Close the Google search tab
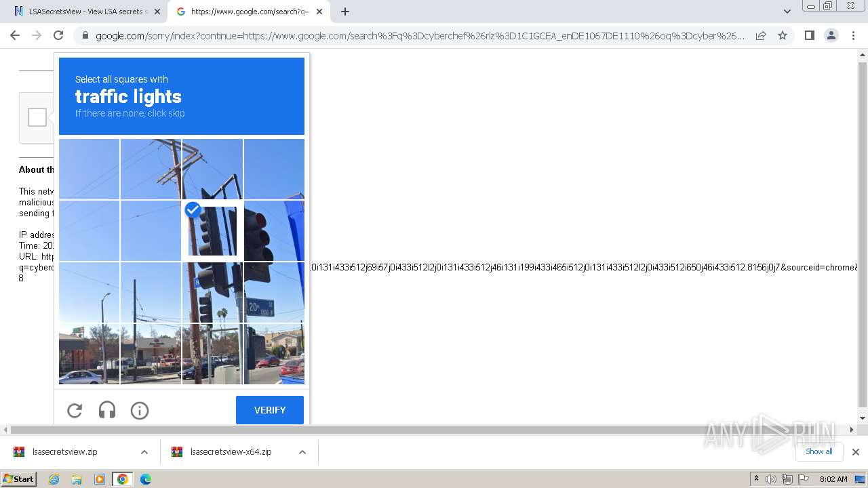This screenshot has width=868, height=488. (319, 12)
